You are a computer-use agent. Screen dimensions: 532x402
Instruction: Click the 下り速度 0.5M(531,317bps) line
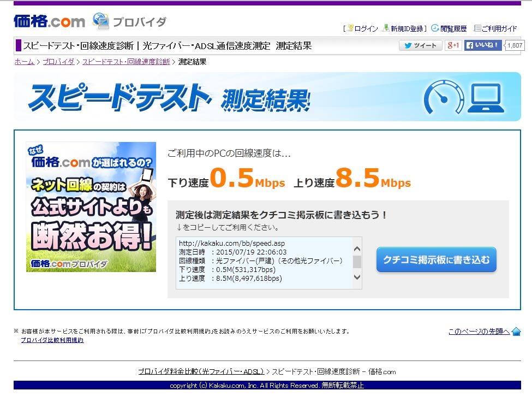coord(227,270)
